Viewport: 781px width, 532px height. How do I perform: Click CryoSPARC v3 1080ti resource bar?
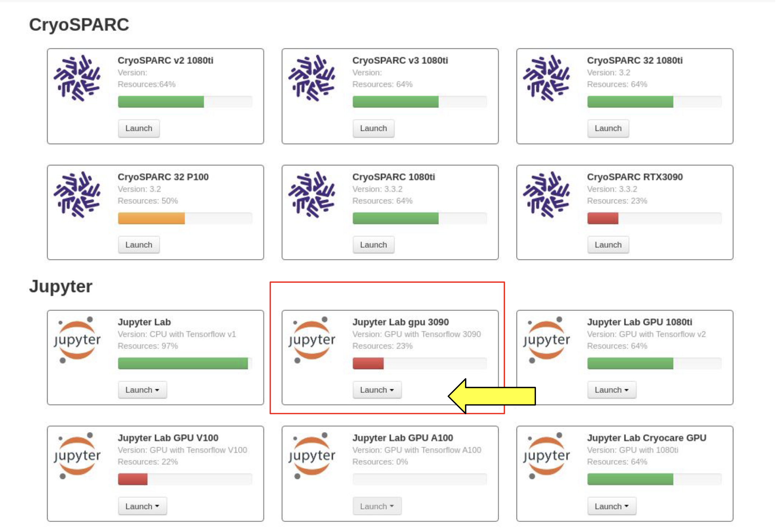(420, 102)
